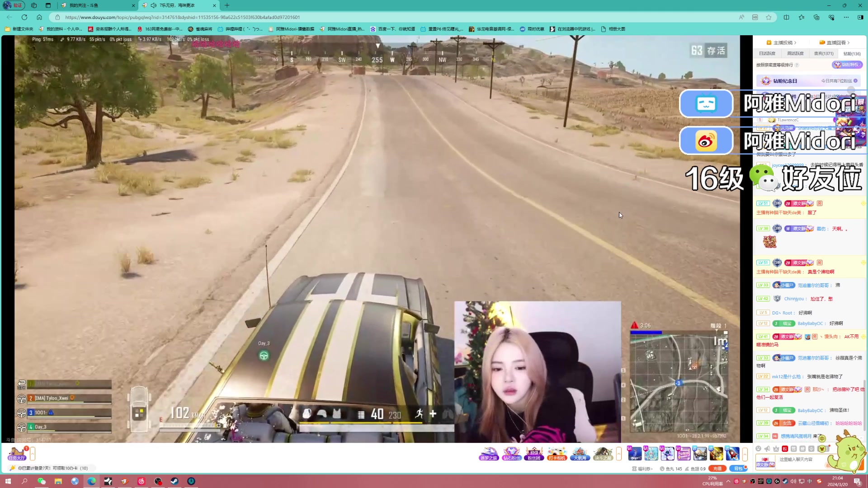Image resolution: width=868 pixels, height=488 pixels.
Task: Open Steam from taskbar
Action: pyautogui.click(x=175, y=481)
